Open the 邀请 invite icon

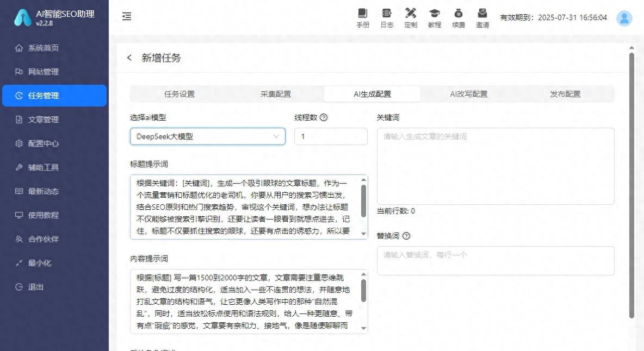point(482,17)
